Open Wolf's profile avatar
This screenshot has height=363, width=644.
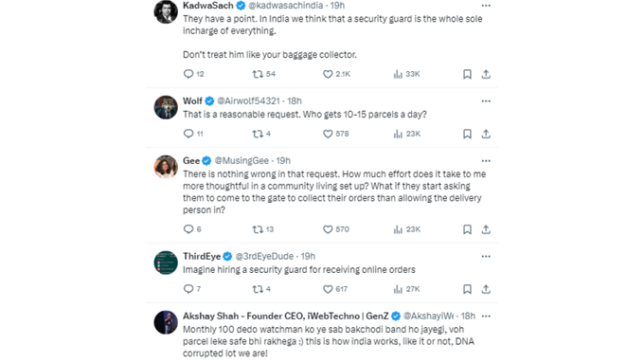[x=166, y=108]
